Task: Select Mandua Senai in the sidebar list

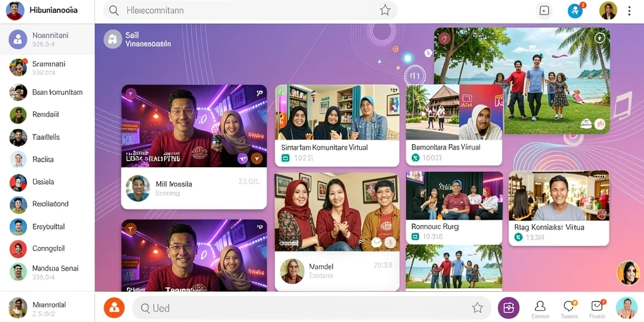Action: (47, 272)
